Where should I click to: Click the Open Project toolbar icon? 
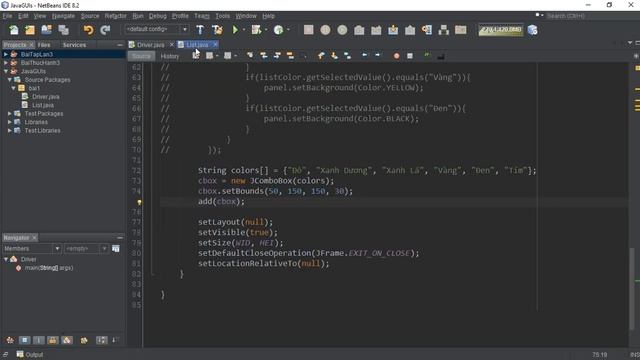[47, 30]
